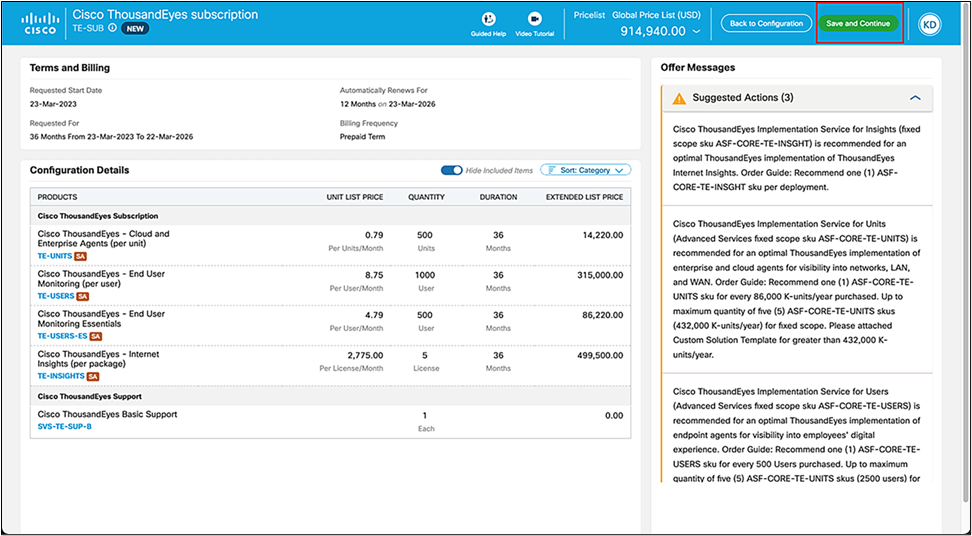Click extended price 86,220.00
972x536 pixels.
click(x=603, y=315)
